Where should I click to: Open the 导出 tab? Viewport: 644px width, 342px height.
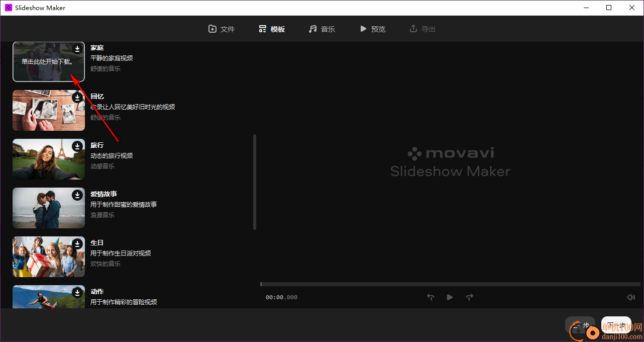point(422,29)
